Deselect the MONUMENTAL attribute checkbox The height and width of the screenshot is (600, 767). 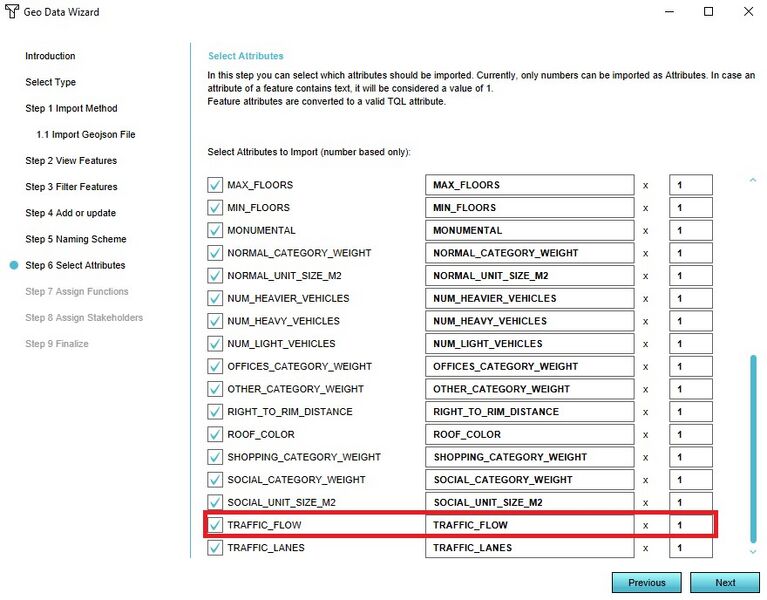215,230
